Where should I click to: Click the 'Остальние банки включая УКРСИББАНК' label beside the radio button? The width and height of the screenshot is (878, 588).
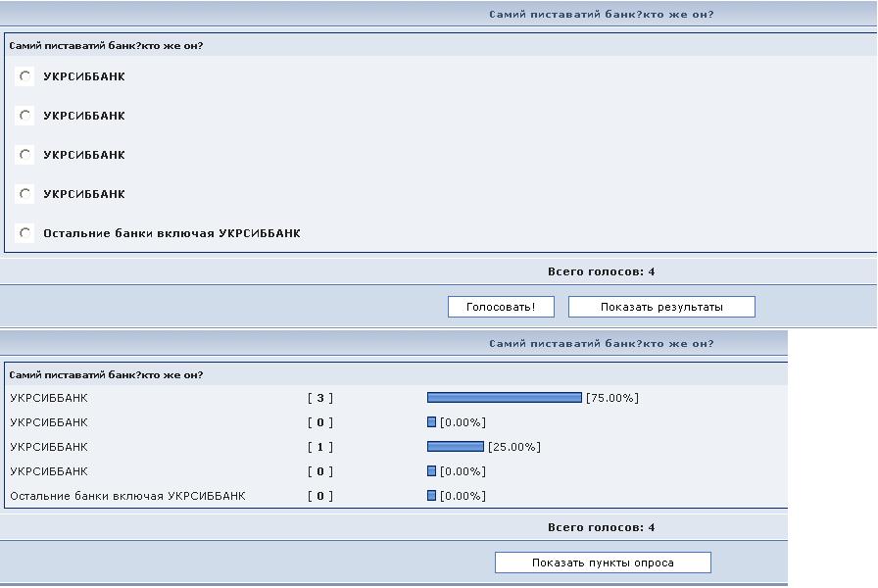tap(171, 233)
